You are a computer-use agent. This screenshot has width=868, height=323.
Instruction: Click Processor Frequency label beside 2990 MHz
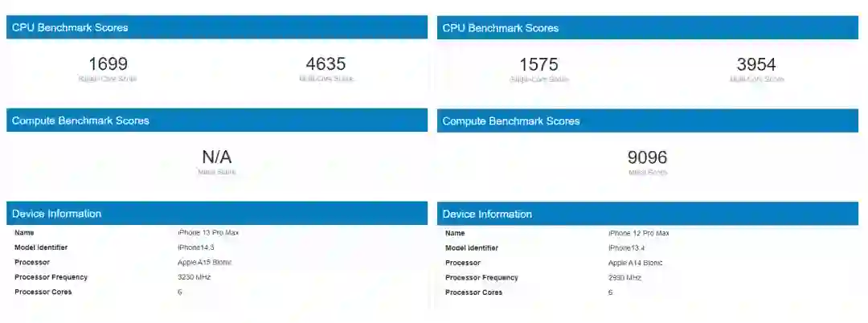481,278
